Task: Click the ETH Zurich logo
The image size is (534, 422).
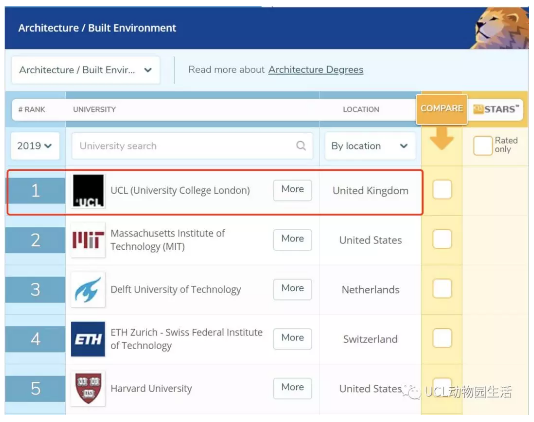Action: pyautogui.click(x=88, y=339)
